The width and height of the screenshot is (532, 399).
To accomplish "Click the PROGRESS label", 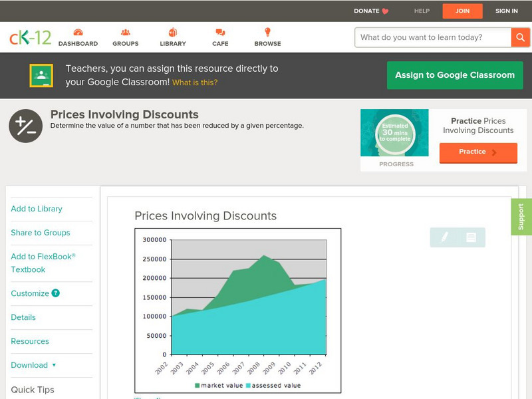I will (x=396, y=164).
